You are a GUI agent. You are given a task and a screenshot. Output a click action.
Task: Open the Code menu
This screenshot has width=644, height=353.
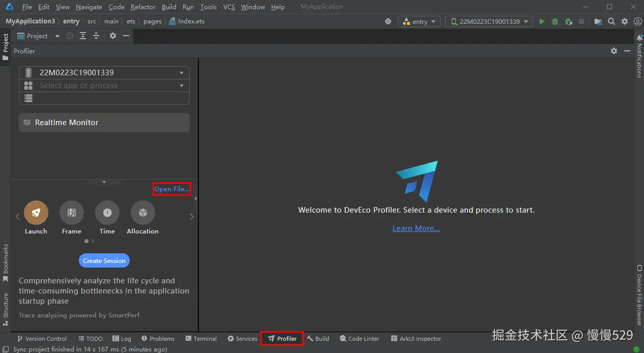click(x=116, y=7)
